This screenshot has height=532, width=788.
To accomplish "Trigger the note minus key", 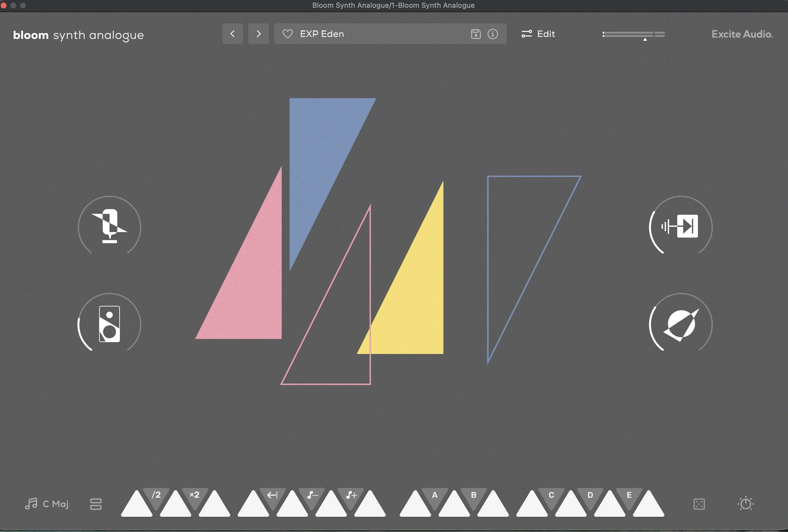I will click(312, 496).
